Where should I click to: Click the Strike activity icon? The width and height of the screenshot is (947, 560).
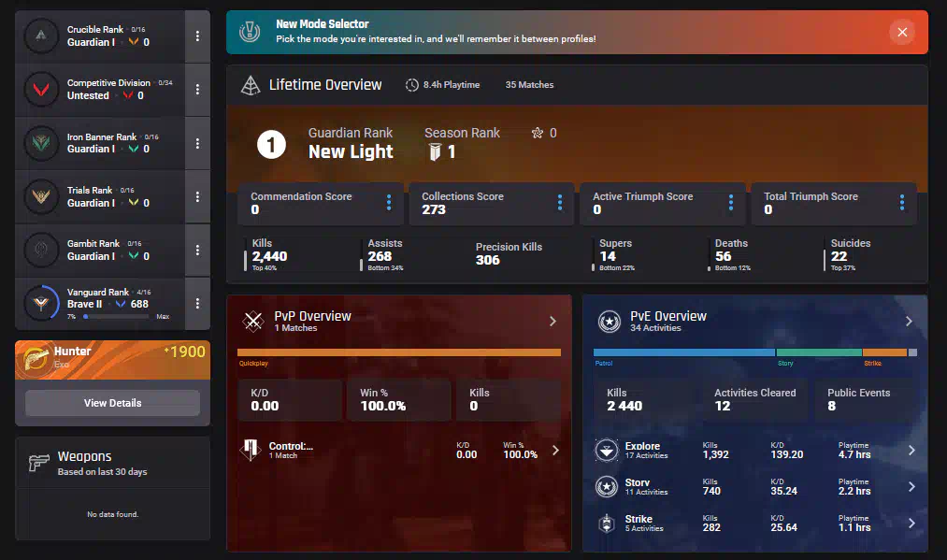(607, 524)
